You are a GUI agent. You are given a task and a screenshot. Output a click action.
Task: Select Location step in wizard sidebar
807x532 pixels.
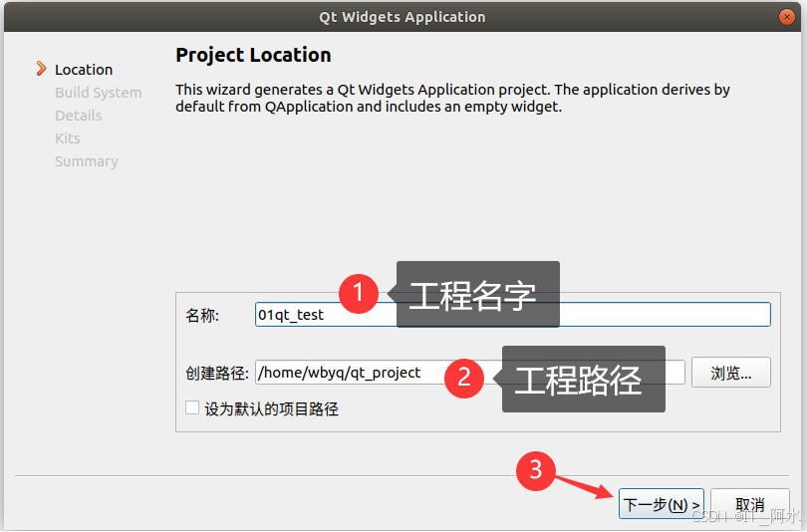tap(84, 70)
